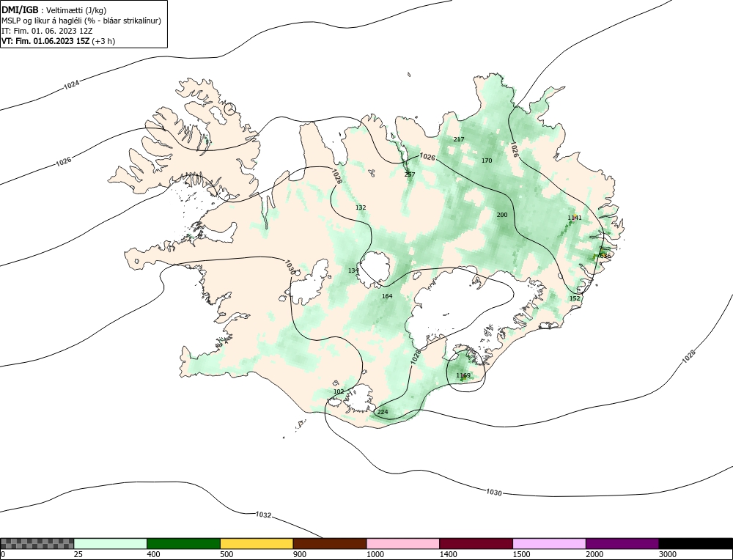This screenshot has width=733, height=560.
Task: Pick the maroon 1400–1500 legend swatch
Action: click(x=476, y=543)
